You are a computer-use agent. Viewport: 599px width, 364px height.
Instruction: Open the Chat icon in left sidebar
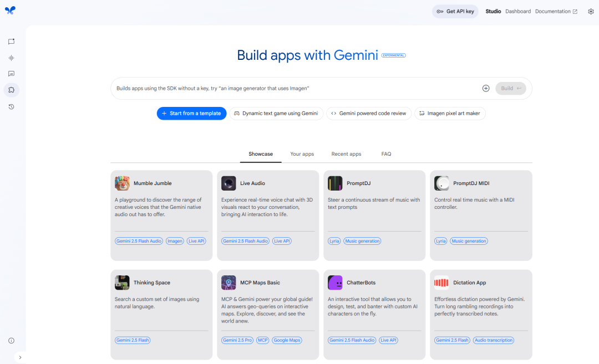point(12,42)
